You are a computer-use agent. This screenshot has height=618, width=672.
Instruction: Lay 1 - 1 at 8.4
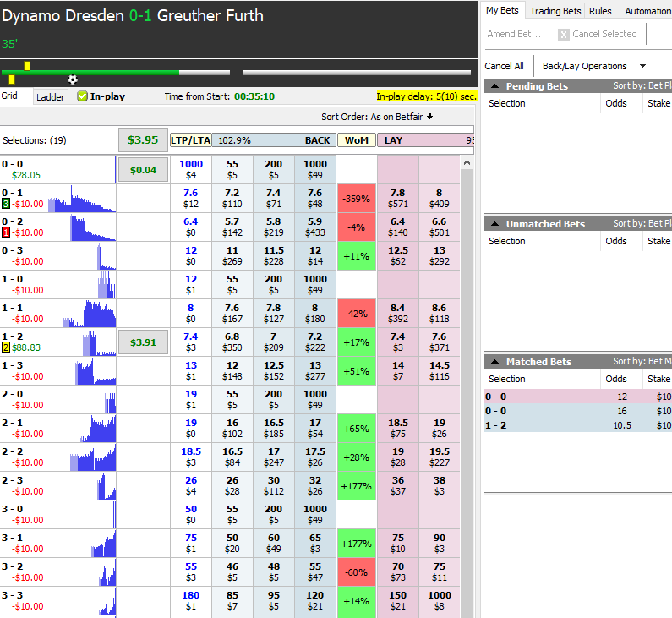[398, 314]
